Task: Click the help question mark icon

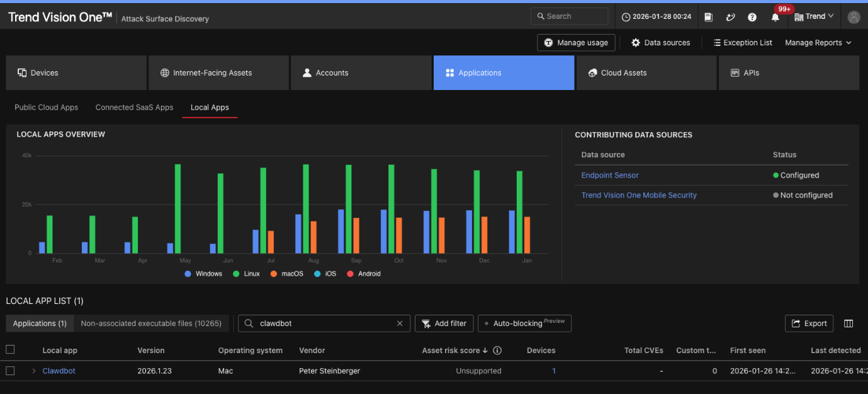Action: (x=752, y=18)
